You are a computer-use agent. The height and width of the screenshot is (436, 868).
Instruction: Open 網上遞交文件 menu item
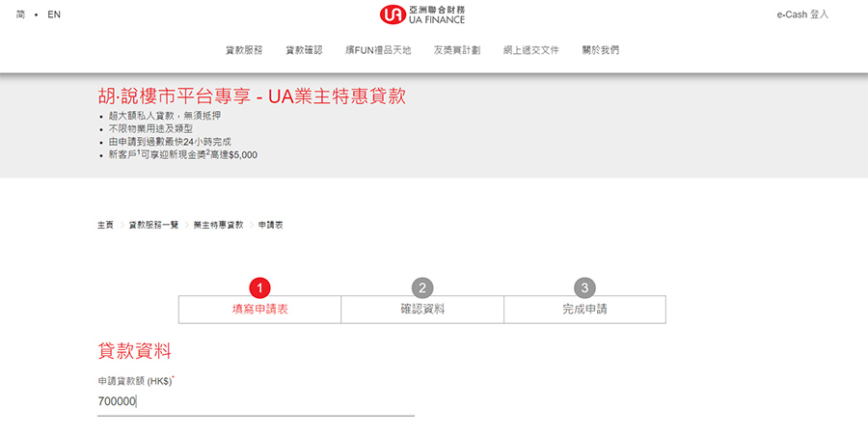(530, 50)
